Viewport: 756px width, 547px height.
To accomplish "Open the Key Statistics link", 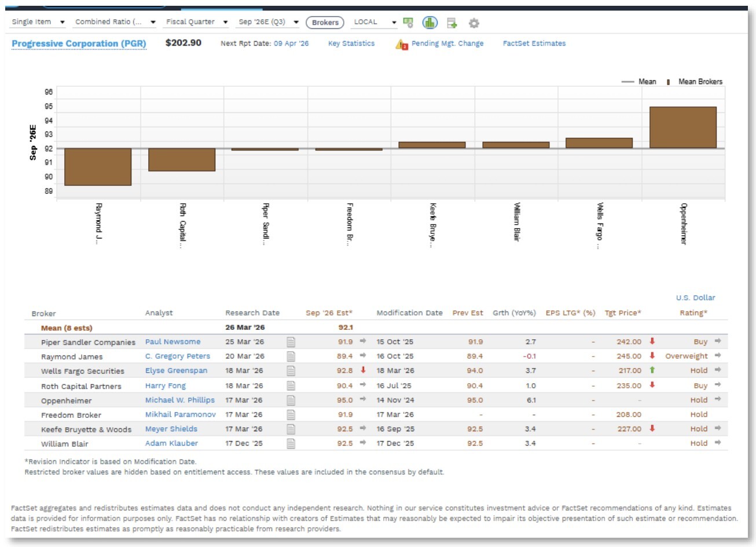I will coord(351,43).
